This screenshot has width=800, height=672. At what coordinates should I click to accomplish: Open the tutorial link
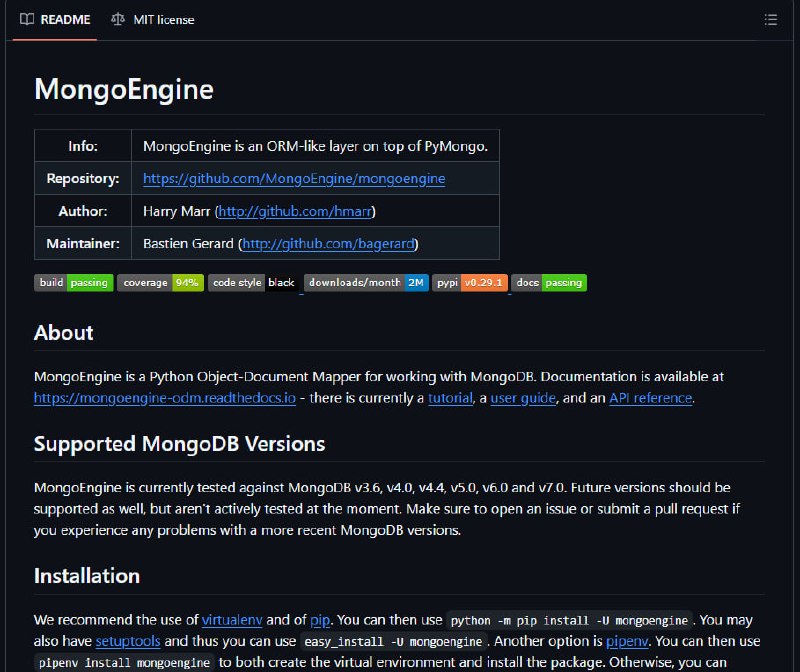[x=451, y=398]
